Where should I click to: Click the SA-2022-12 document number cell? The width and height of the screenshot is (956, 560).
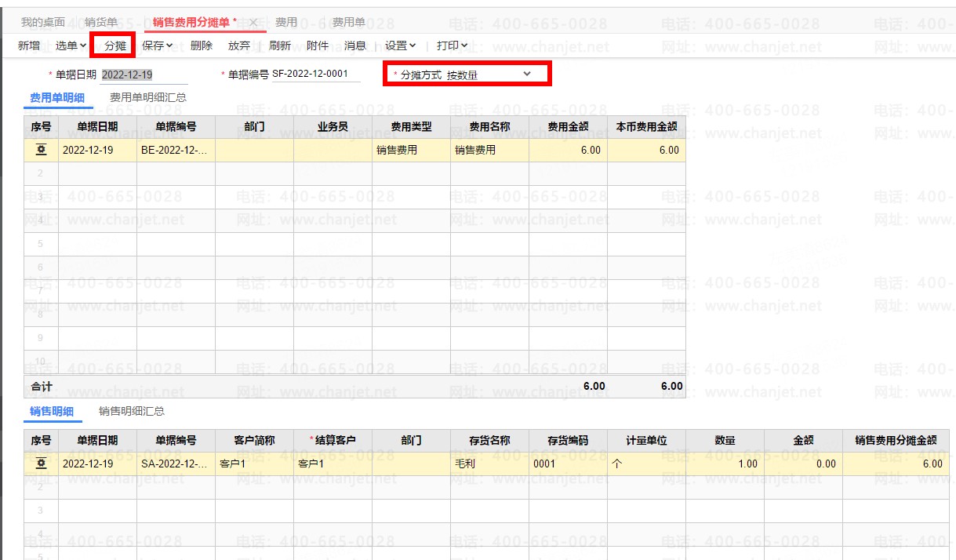tap(176, 464)
